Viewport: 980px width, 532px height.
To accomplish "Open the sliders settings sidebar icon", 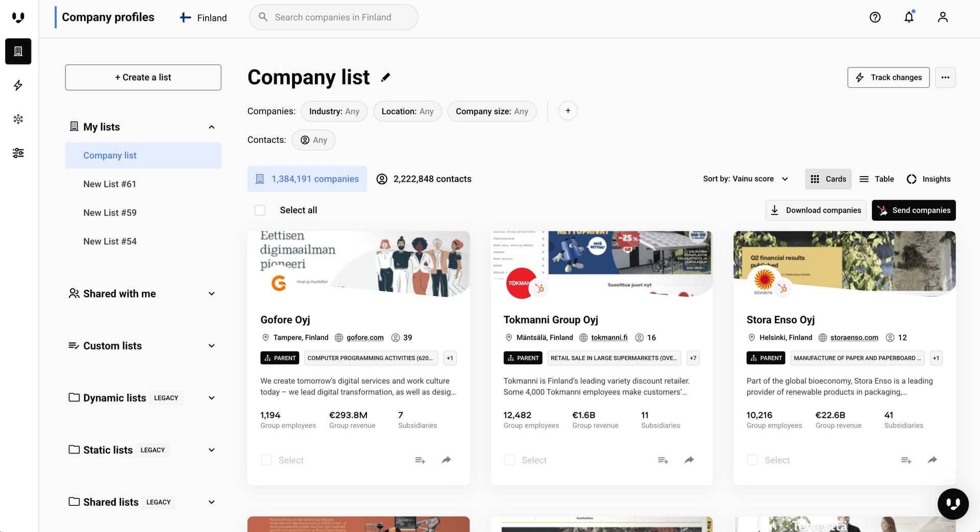I will [18, 153].
